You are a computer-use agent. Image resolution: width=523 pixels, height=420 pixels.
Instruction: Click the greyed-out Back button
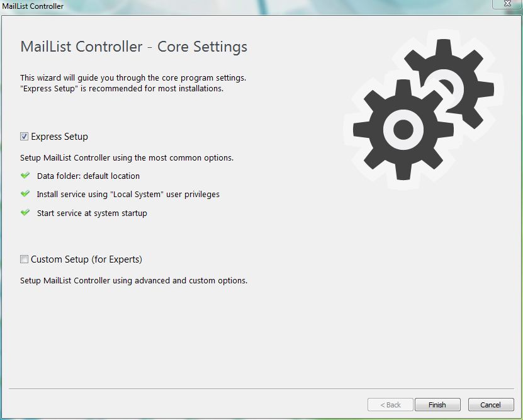(390, 405)
